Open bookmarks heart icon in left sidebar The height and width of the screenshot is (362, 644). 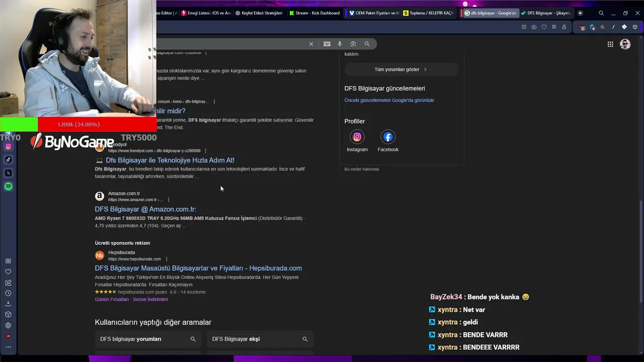click(8, 271)
